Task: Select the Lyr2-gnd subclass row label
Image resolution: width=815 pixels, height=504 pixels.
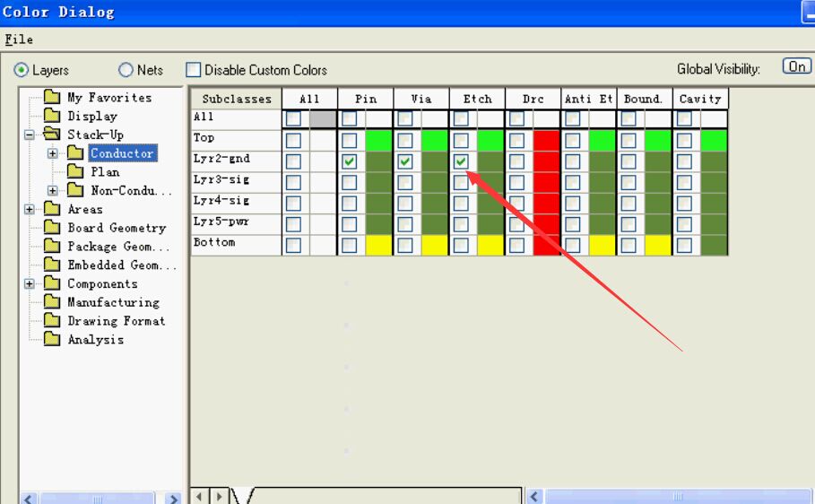Action: (222, 159)
